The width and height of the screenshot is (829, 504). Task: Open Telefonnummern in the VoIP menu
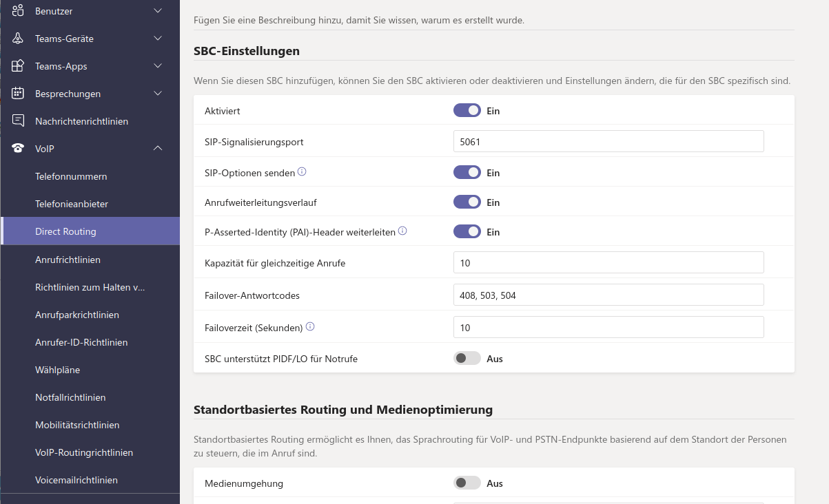pyautogui.click(x=71, y=177)
